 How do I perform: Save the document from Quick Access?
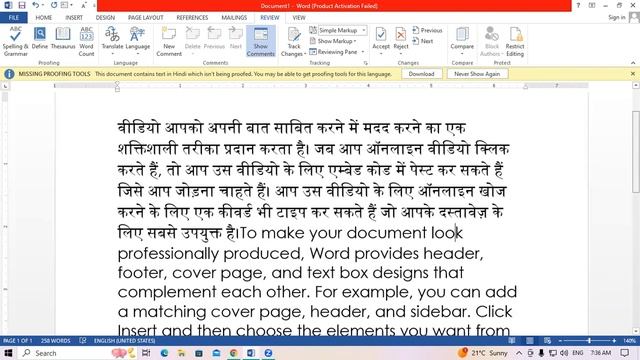pos(22,5)
